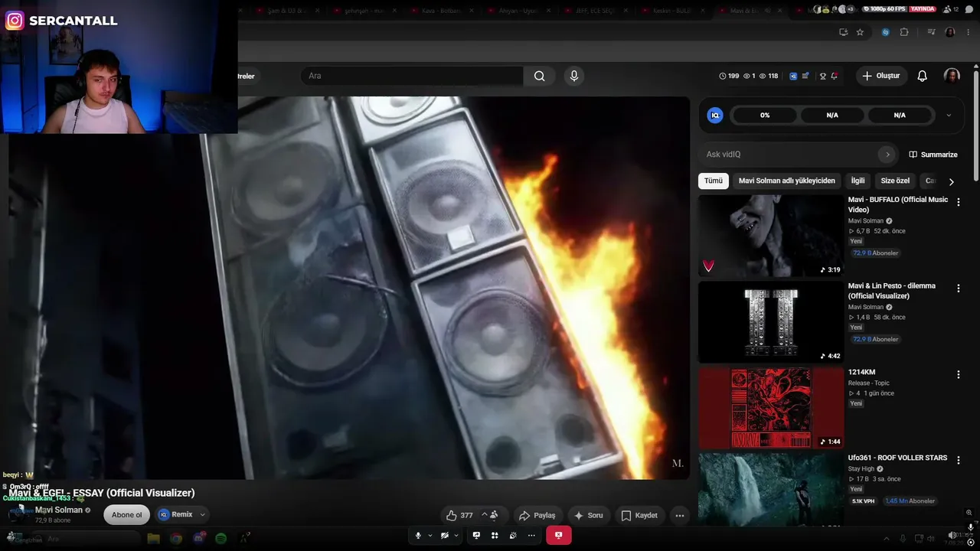Open the Remix dropdown arrow
This screenshot has height=551, width=980.
[202, 515]
